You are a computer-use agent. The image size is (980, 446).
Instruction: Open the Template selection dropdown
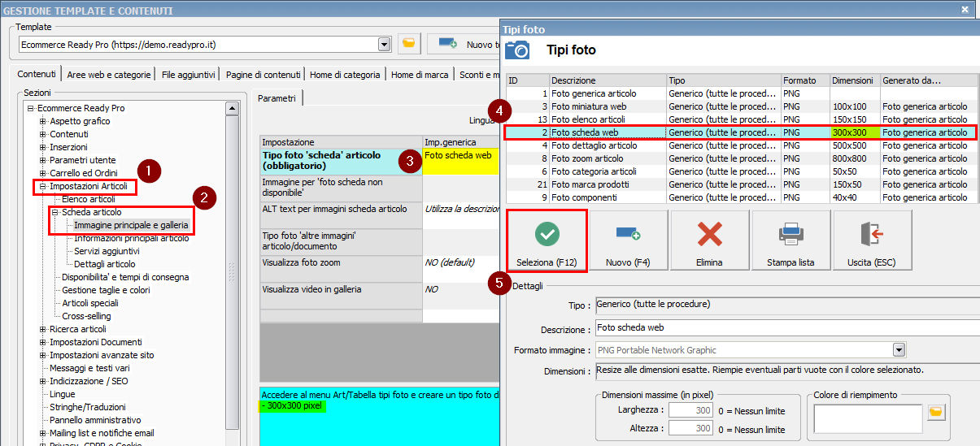pos(384,44)
